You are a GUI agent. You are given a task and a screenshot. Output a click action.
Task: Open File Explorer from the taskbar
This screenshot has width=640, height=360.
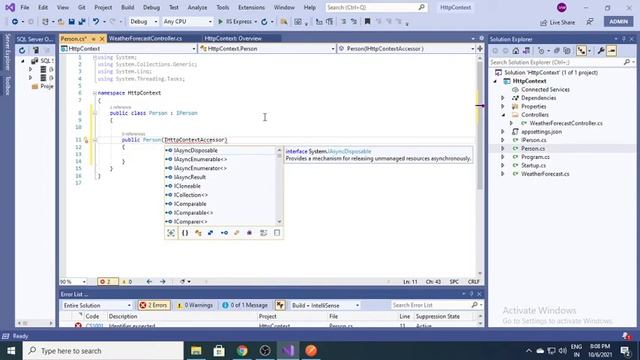196,351
